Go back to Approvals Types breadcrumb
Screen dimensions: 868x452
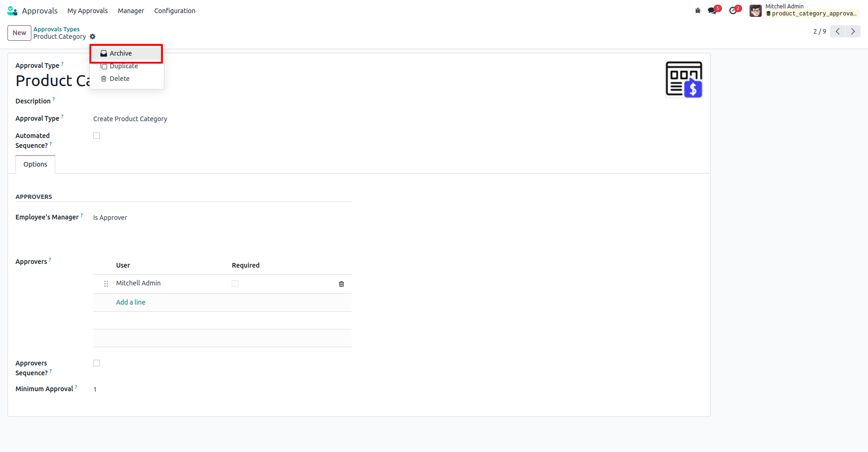click(x=57, y=29)
